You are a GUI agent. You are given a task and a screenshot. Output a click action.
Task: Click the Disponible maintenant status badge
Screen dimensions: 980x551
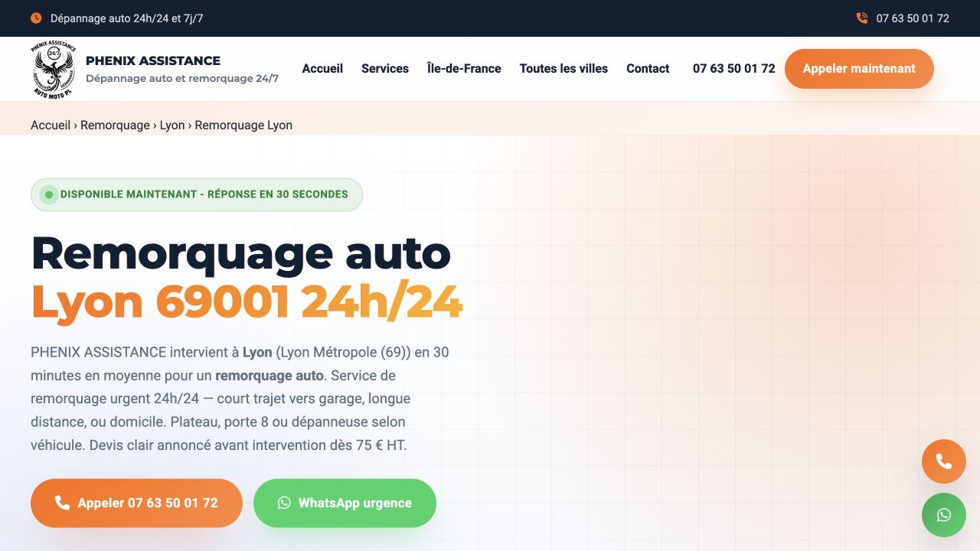click(x=197, y=194)
